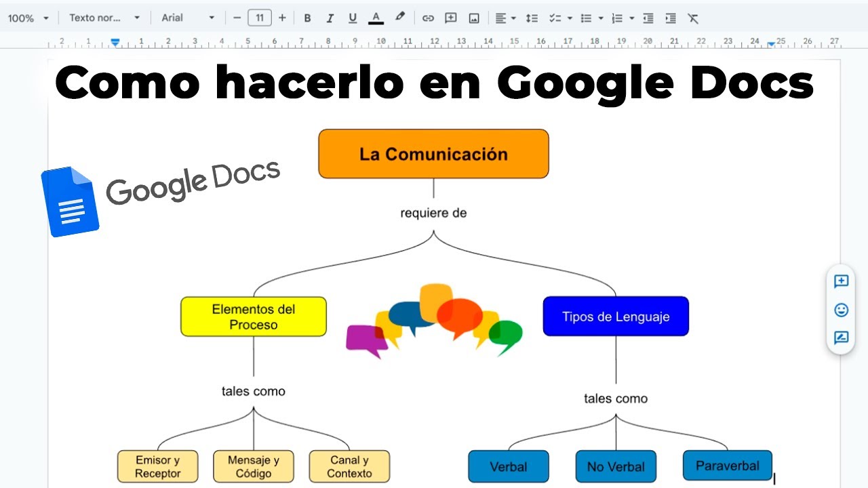Decrease font size with minus button
The image size is (868, 488).
pos(237,18)
